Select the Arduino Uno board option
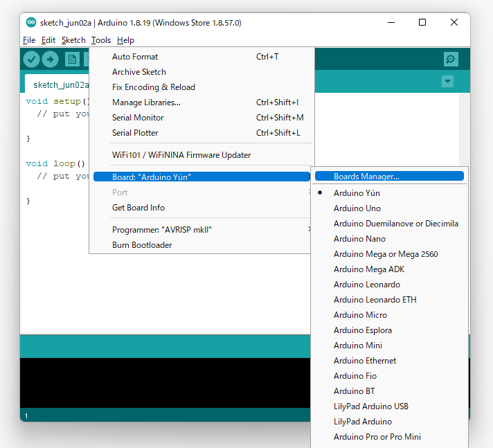 pyautogui.click(x=357, y=208)
